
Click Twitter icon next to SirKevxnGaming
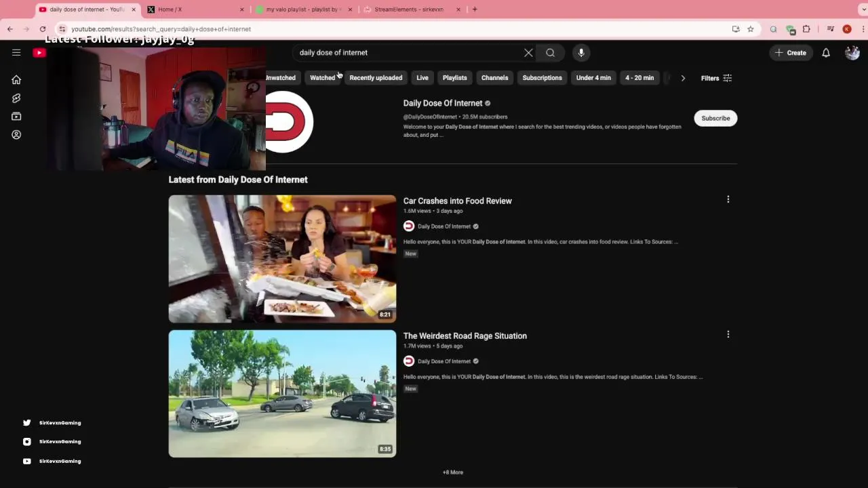pyautogui.click(x=26, y=423)
